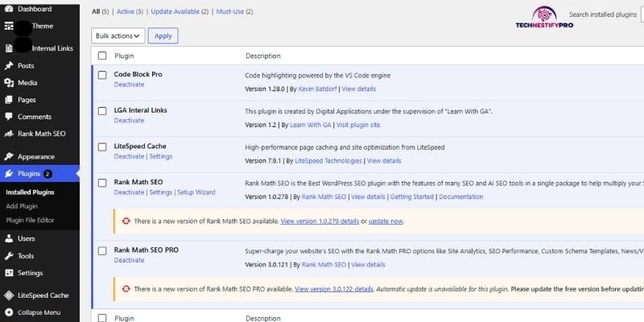Deactivate Rank Math SEO plugin
The image size is (644, 322).
(x=129, y=192)
